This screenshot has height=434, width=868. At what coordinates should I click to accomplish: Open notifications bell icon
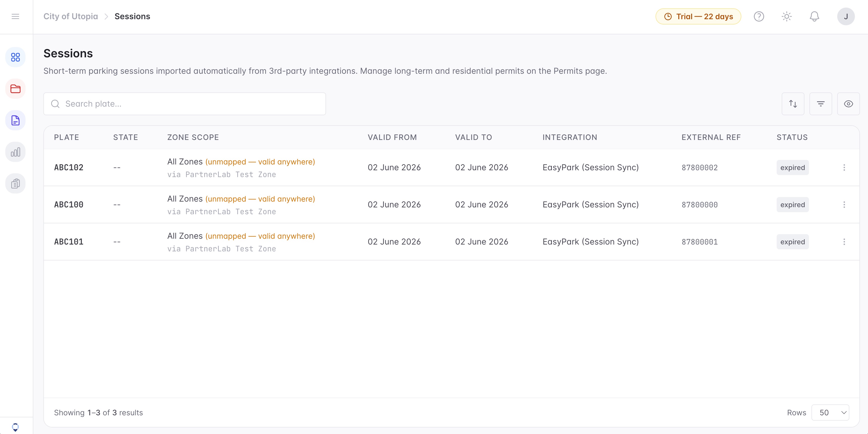(x=815, y=16)
